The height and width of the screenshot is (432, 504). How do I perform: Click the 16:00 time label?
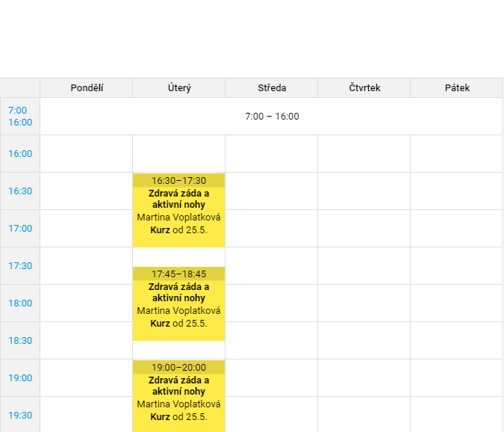(20, 153)
